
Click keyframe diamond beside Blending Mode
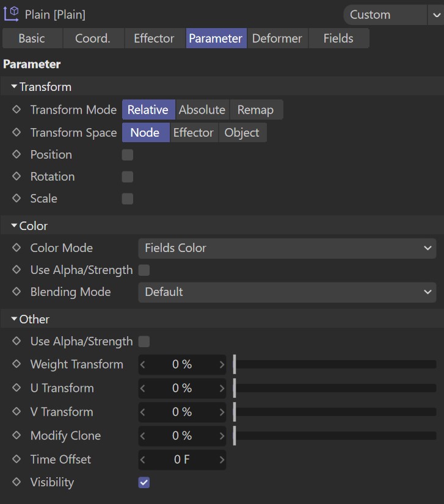click(16, 292)
